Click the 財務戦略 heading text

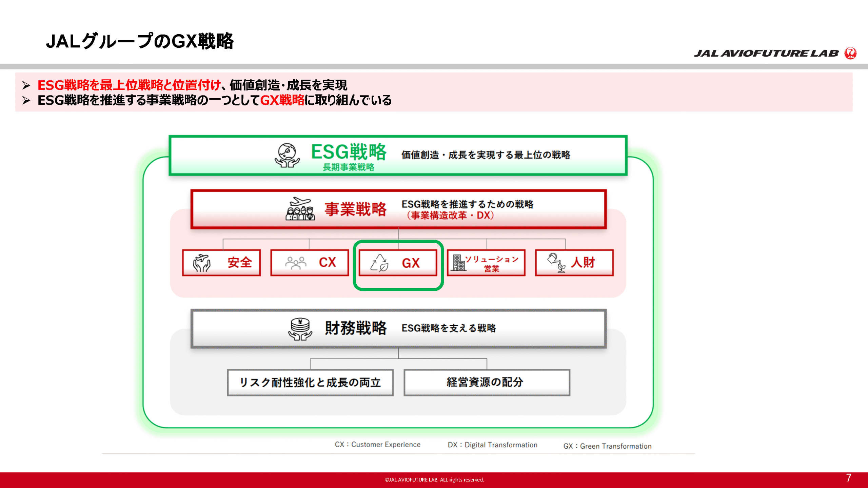pyautogui.click(x=356, y=328)
